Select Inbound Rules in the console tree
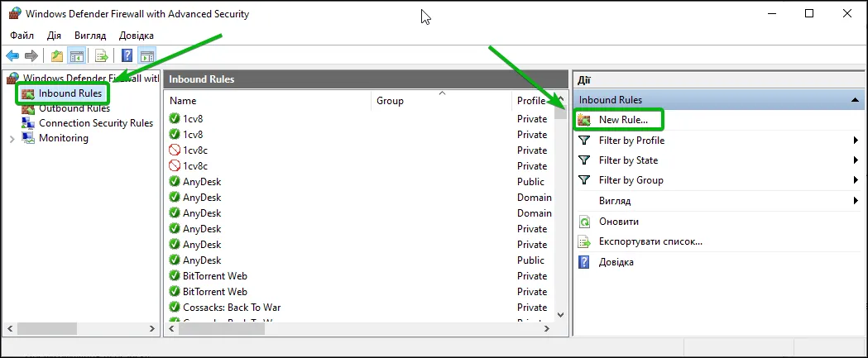Viewport: 868px width, 358px height. [70, 93]
